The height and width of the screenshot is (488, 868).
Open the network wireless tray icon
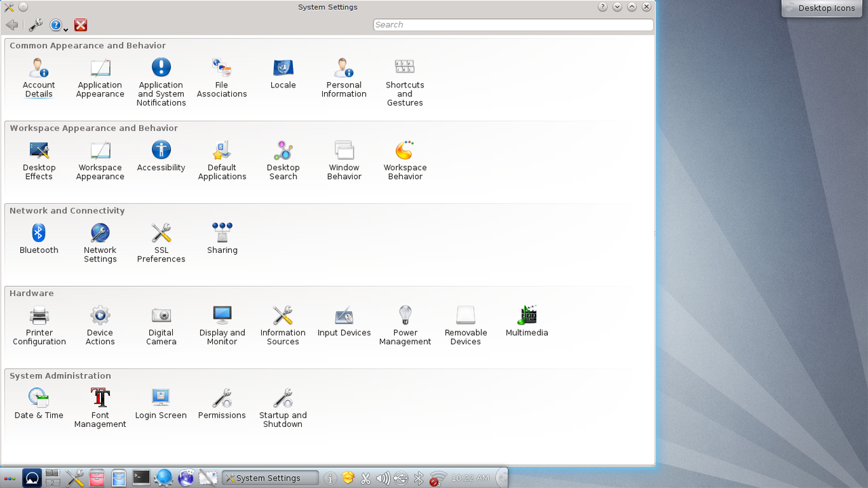(x=438, y=479)
